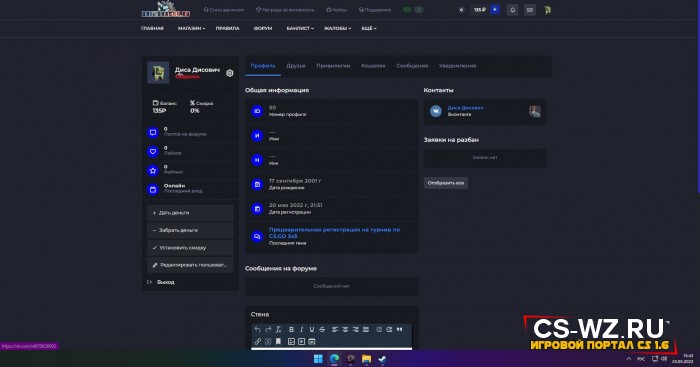Viewport: 700px width, 367px height.
Task: Open the Поддержка header link
Action: click(375, 10)
